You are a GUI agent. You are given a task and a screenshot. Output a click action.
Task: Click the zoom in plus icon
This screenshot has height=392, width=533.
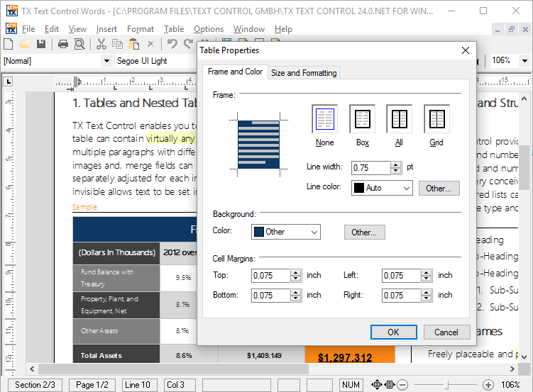tap(488, 385)
